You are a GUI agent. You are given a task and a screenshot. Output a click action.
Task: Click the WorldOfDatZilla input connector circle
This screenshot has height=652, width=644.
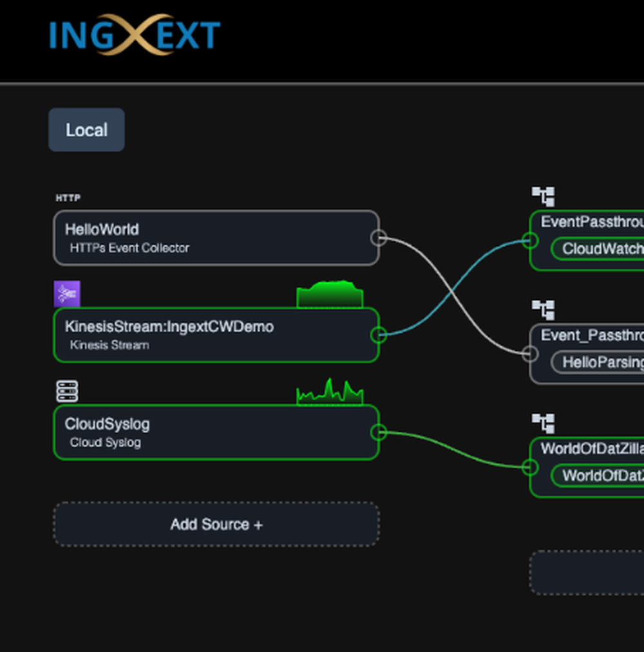[530, 467]
